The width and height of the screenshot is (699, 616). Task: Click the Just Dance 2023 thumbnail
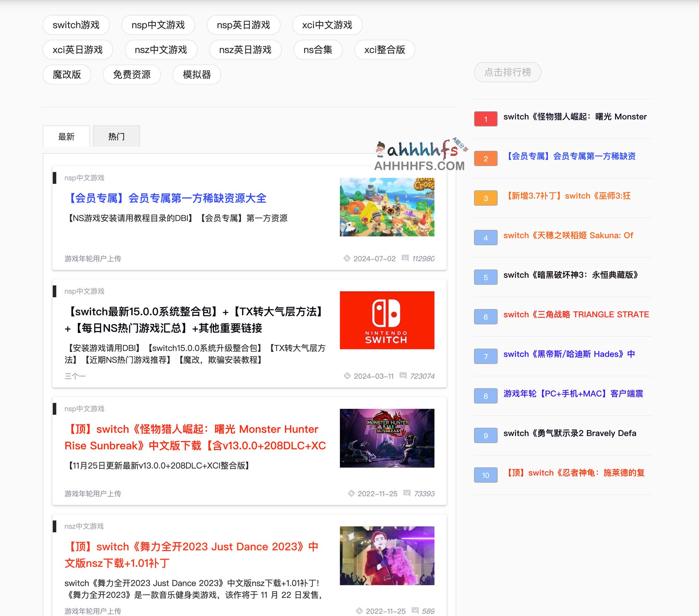(387, 556)
